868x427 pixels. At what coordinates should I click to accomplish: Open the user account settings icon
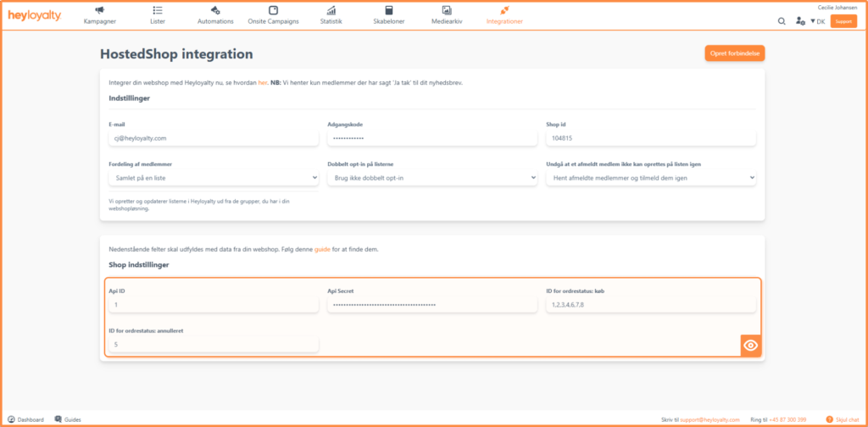800,21
